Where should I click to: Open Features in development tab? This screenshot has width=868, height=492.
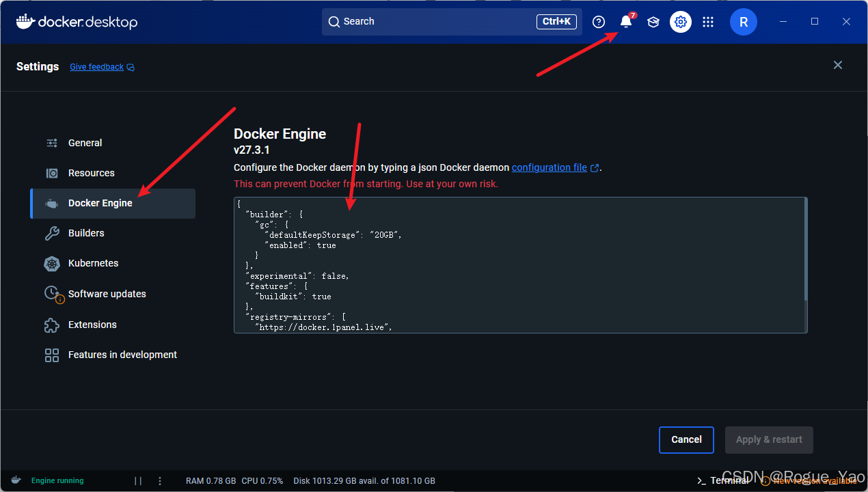point(113,355)
